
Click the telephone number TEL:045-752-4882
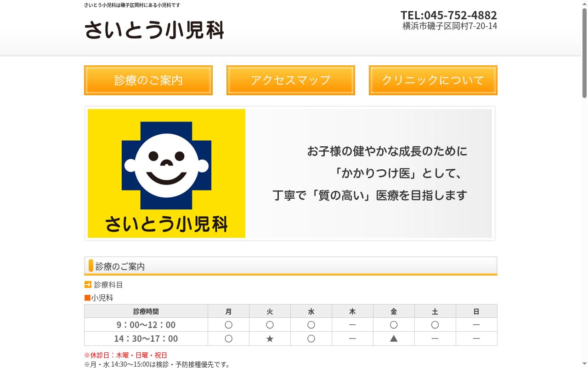[x=449, y=15]
